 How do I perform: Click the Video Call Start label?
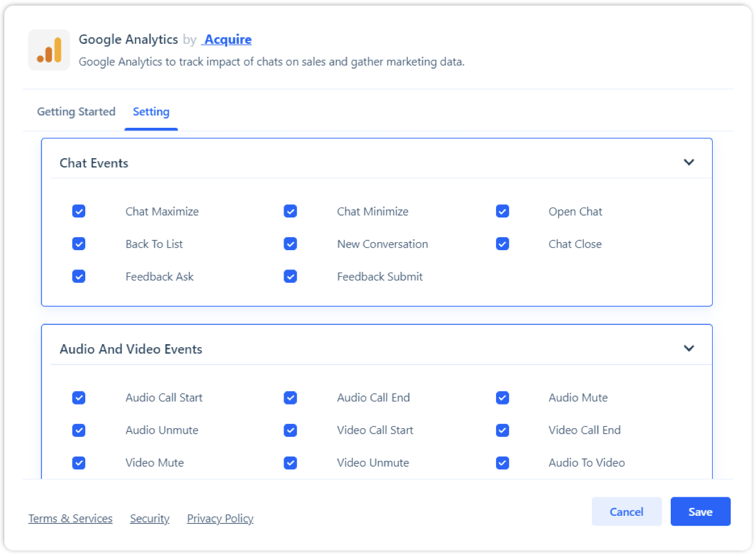click(375, 430)
